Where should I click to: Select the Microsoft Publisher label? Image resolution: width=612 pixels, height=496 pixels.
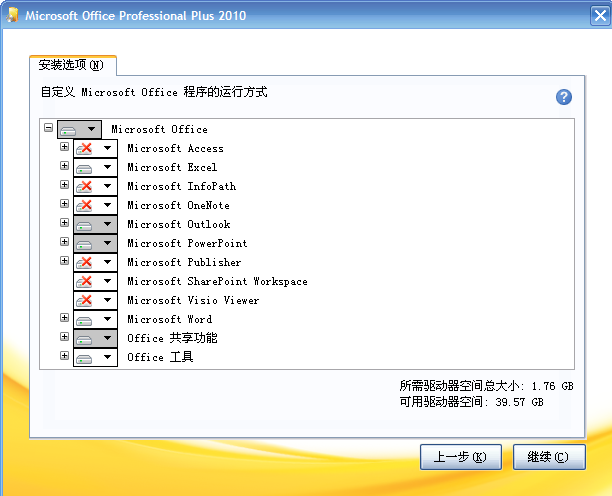click(184, 262)
